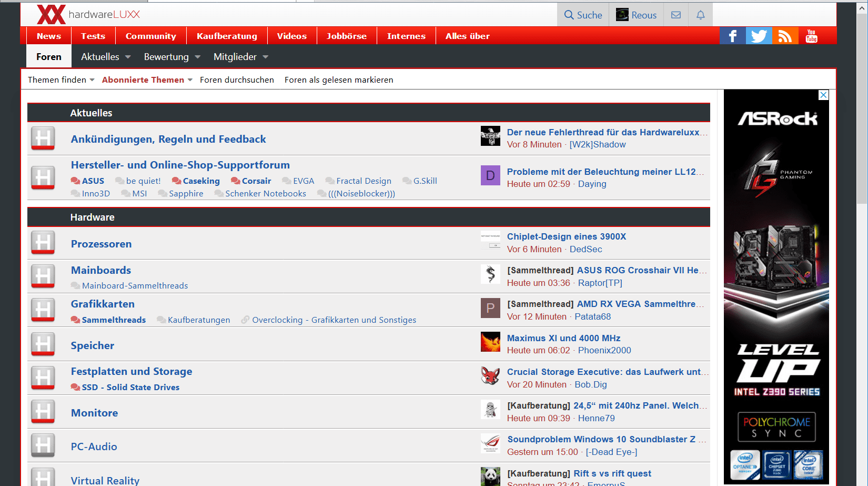Click the forum icon beside Mainboards
Image resolution: width=868 pixels, height=486 pixels.
pyautogui.click(x=43, y=276)
